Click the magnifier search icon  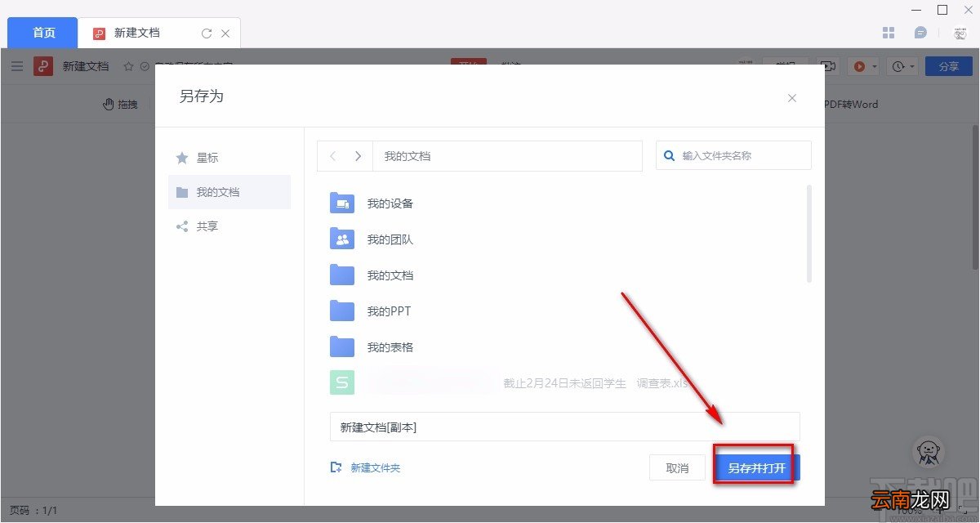coord(670,155)
